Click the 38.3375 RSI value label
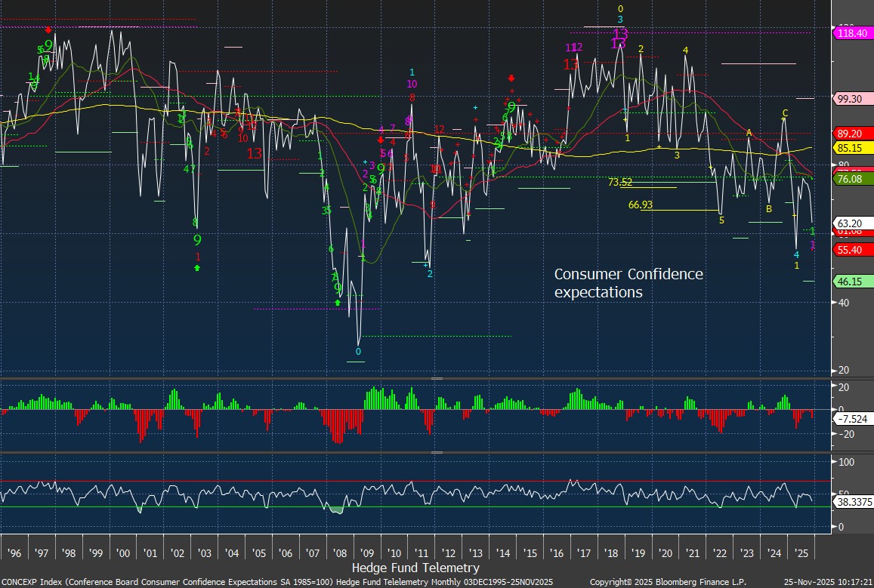Image resolution: width=874 pixels, height=588 pixels. [x=854, y=500]
